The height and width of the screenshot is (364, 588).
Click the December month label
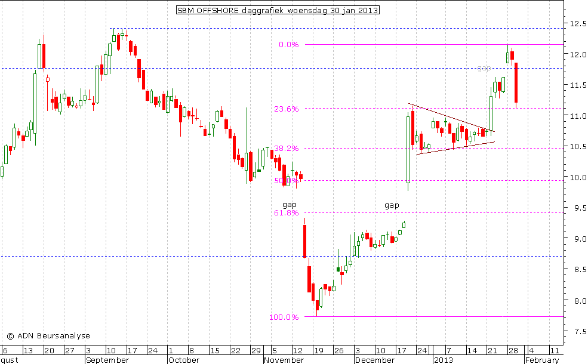375,360
